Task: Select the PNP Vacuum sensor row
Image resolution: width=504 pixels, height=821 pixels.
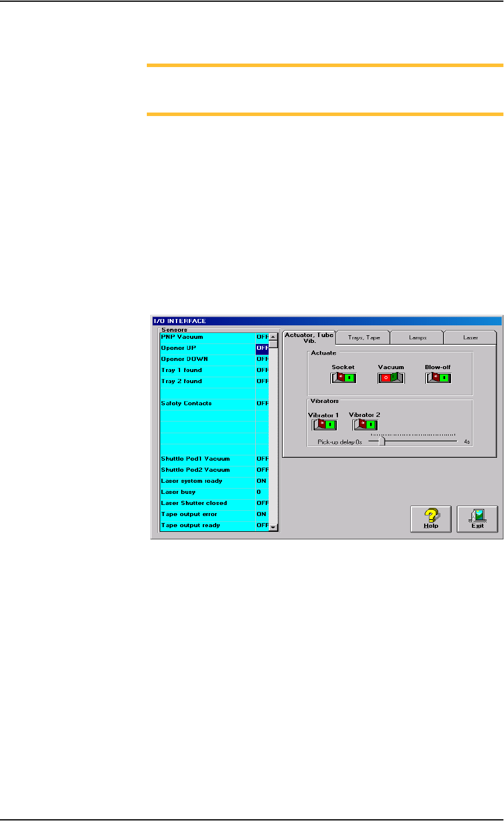Action: click(x=214, y=337)
